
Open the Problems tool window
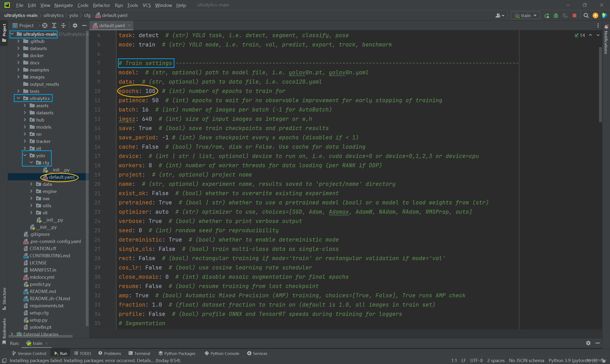point(110,354)
